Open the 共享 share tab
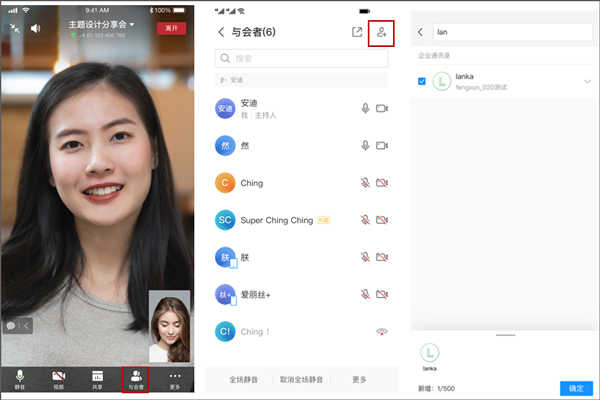The image size is (600, 400). pos(97,378)
